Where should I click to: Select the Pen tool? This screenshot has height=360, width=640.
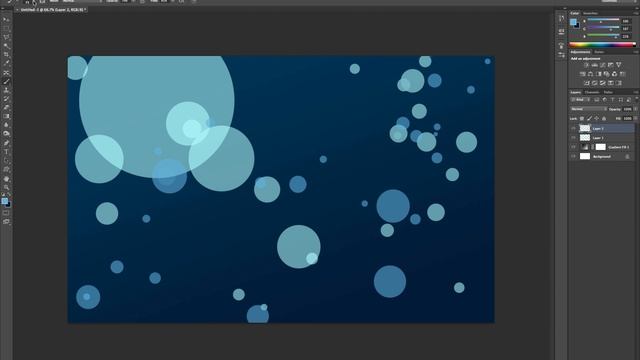click(x=6, y=143)
